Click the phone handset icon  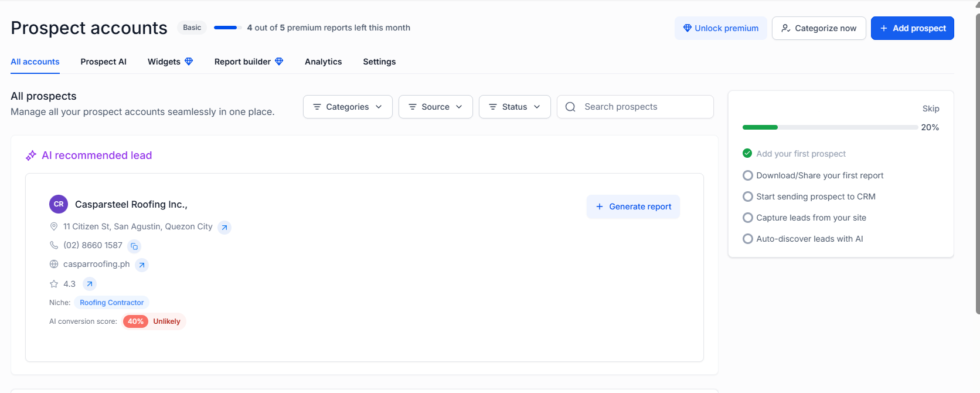[x=54, y=245]
